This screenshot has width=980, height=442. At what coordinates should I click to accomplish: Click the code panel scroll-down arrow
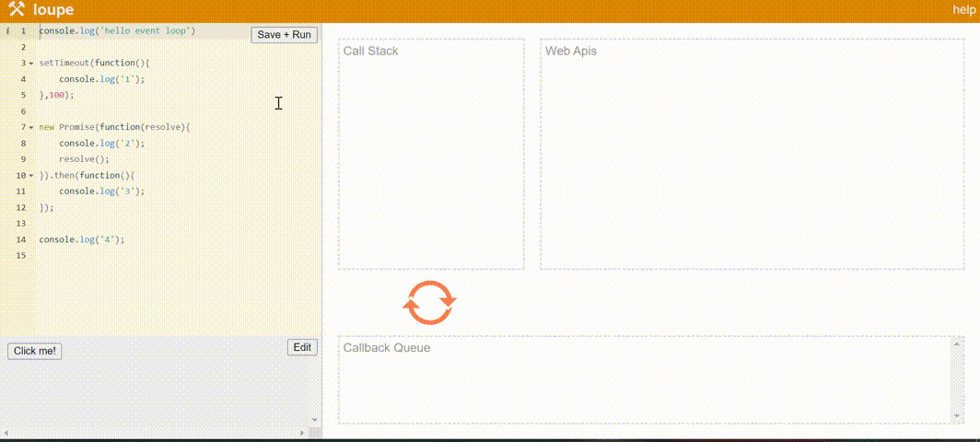click(314, 420)
